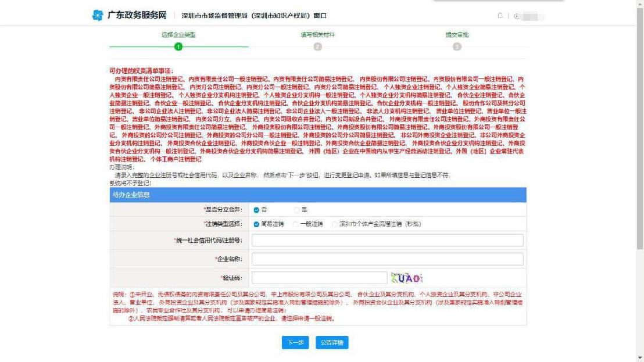Open the notification bell icon
Screen dimensions: 644x362
point(500,16)
